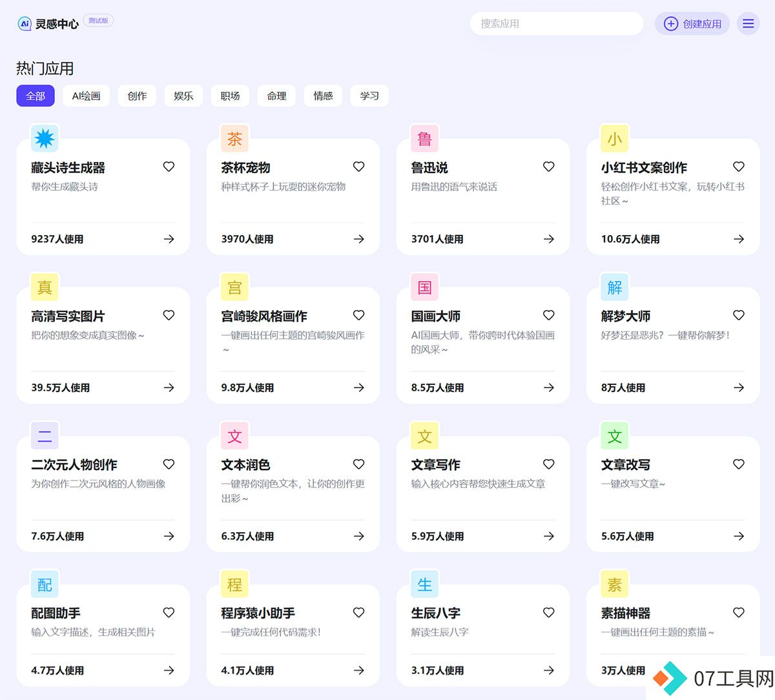Click the 素描神器 素 icon tile
Image resolution: width=775 pixels, height=700 pixels.
point(614,584)
